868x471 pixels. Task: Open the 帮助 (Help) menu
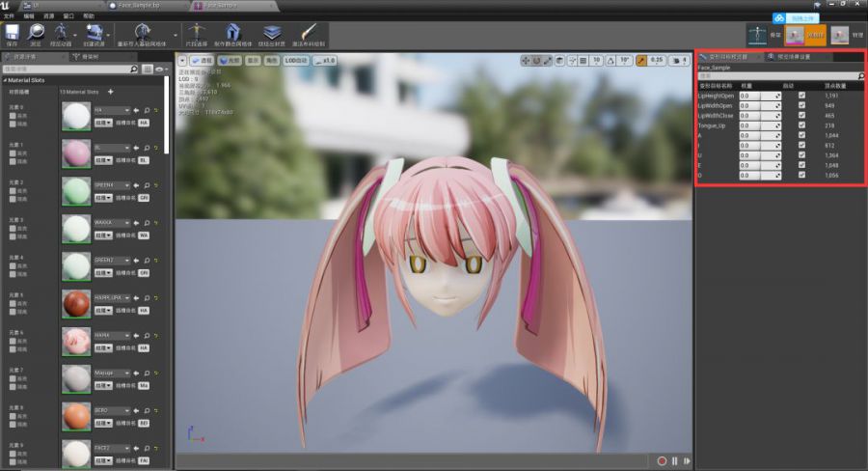click(x=89, y=16)
